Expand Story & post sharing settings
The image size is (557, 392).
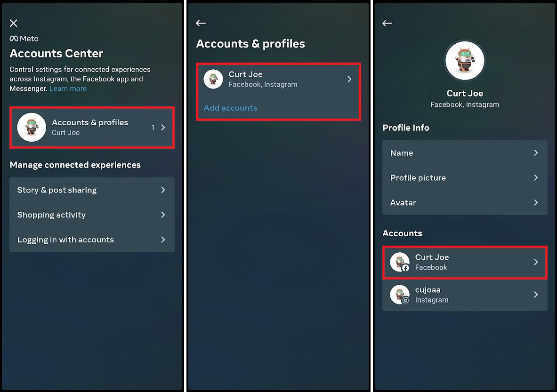click(92, 190)
